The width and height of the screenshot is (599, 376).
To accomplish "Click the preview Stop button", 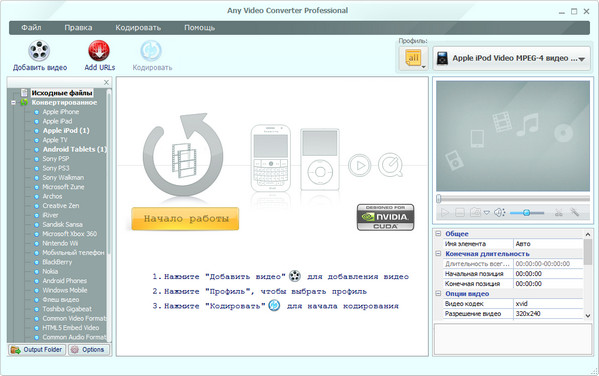I will 460,212.
